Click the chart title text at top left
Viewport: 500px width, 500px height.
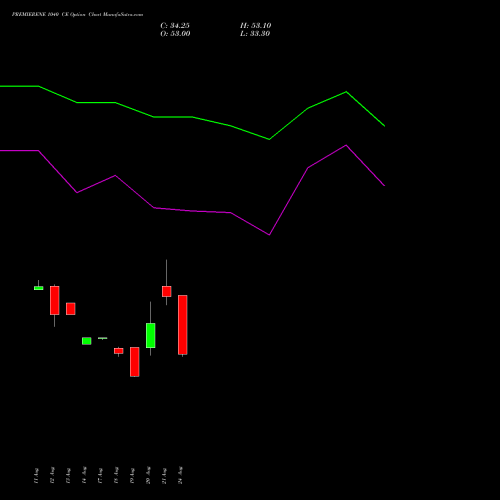coord(77,15)
